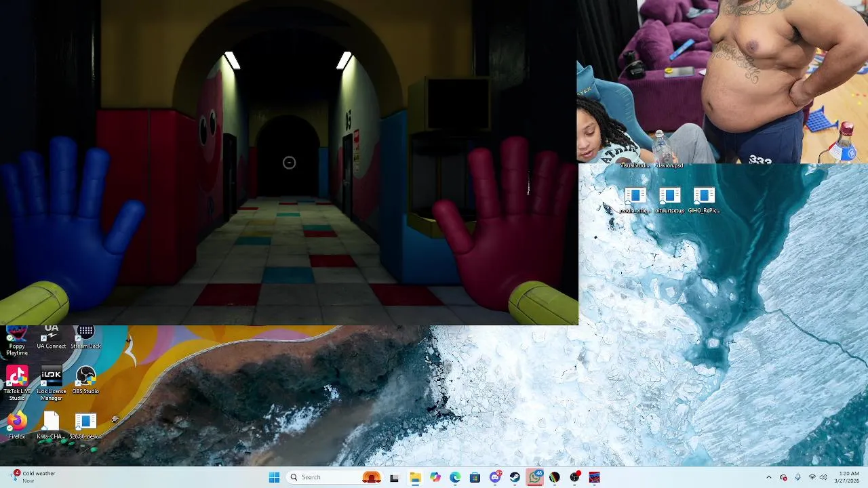Open Wi-Fi network settings in tray
868x488 pixels.
click(x=812, y=477)
